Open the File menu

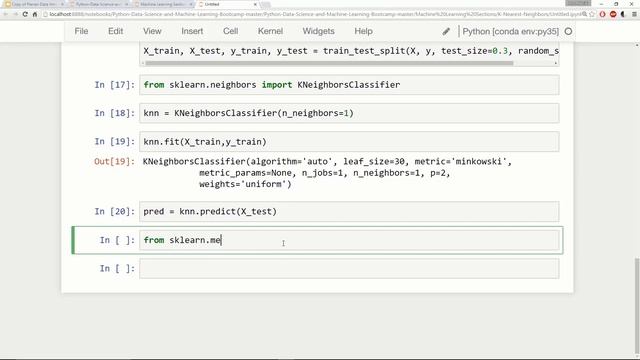(81, 31)
